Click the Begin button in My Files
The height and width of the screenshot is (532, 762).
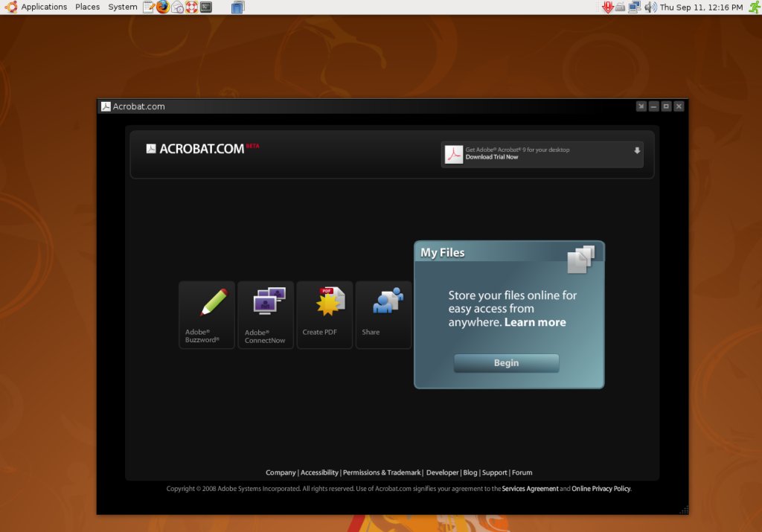506,363
